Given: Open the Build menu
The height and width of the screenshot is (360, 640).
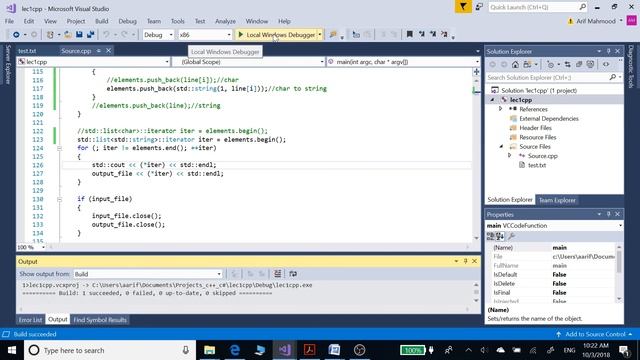Looking at the screenshot, I should click(x=102, y=21).
